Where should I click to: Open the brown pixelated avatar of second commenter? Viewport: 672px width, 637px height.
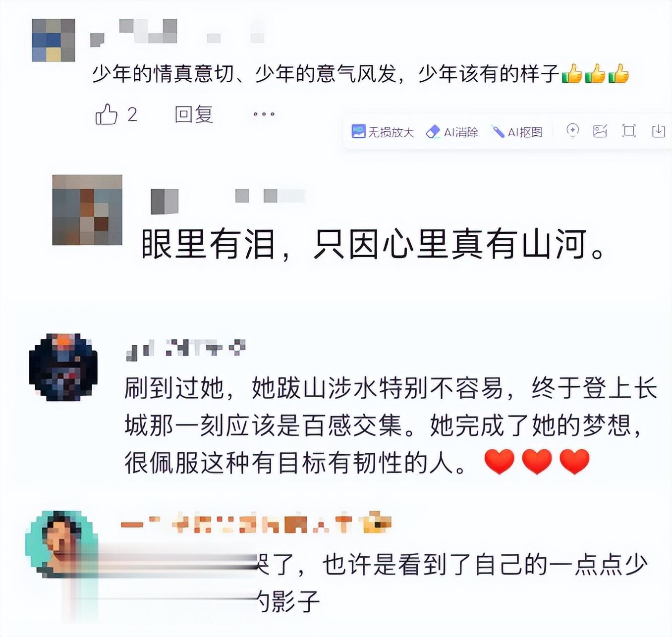point(87,210)
